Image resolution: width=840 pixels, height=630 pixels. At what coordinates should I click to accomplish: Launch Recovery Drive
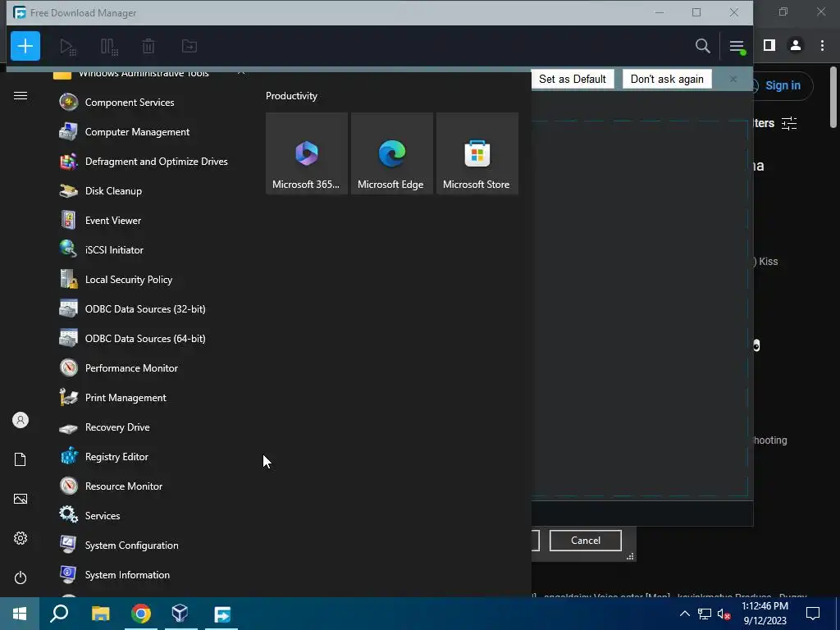click(151, 427)
